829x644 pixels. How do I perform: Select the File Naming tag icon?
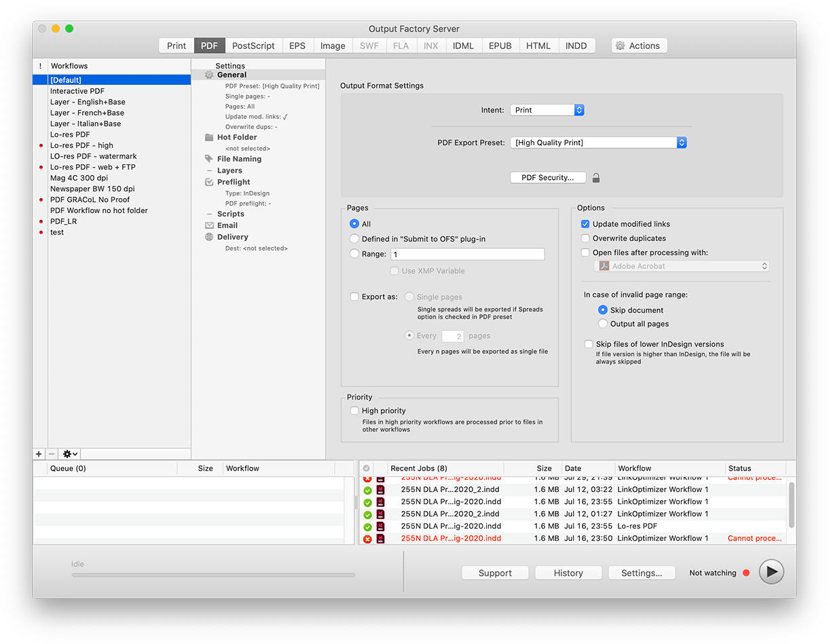tap(208, 159)
